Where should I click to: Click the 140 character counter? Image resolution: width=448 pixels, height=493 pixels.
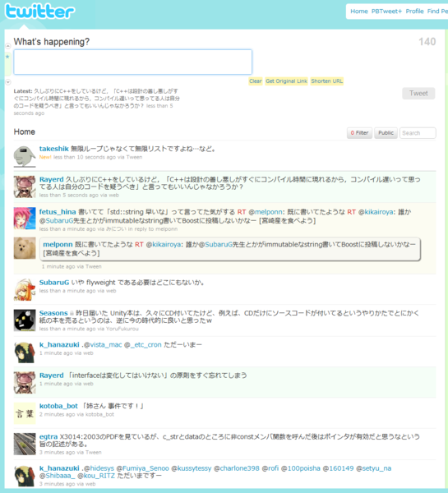tap(427, 42)
